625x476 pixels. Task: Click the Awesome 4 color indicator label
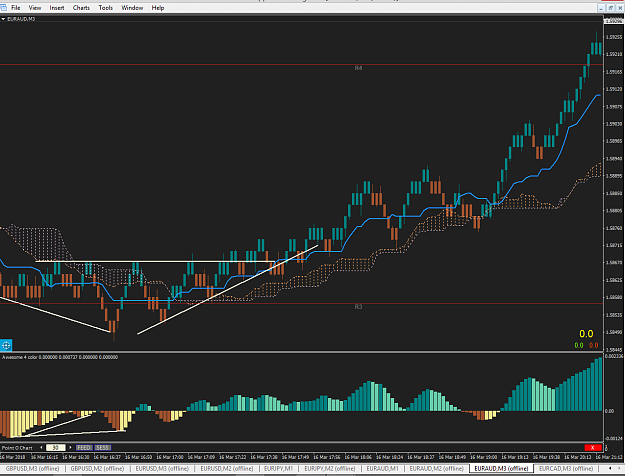[x=60, y=357]
